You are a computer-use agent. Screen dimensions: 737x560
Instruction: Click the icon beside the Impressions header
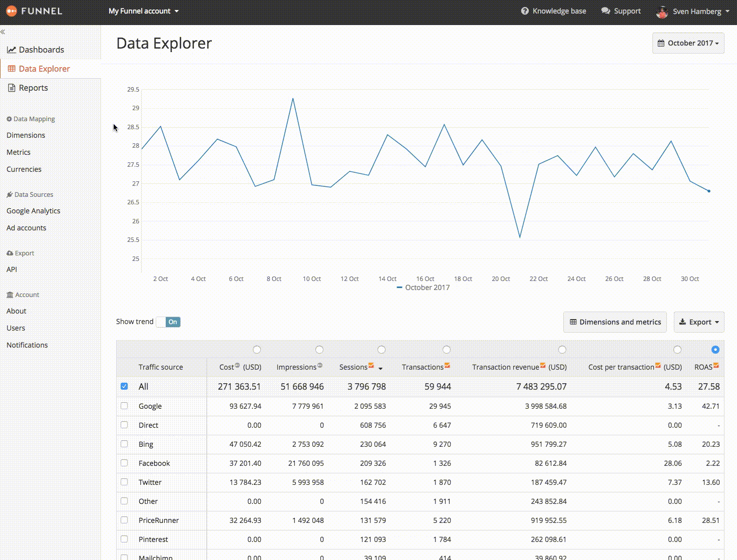tap(319, 366)
